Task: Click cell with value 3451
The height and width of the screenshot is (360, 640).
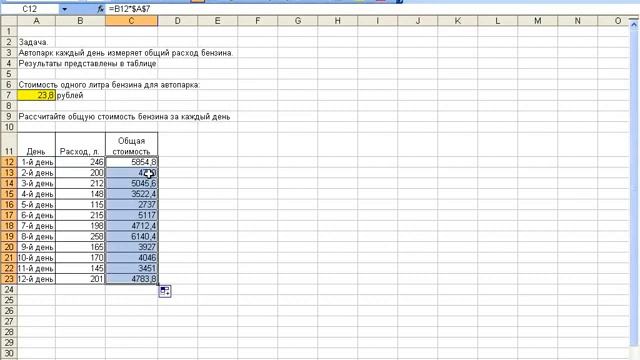Action: pos(131,268)
